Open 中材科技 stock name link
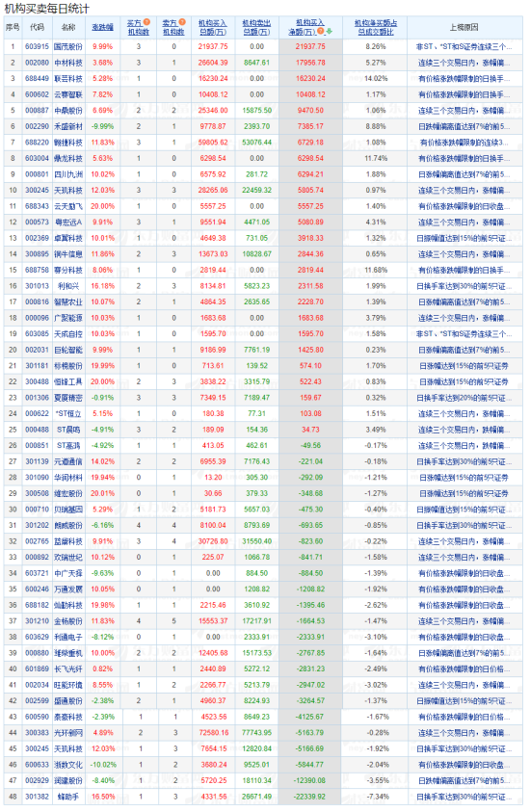 68,63
